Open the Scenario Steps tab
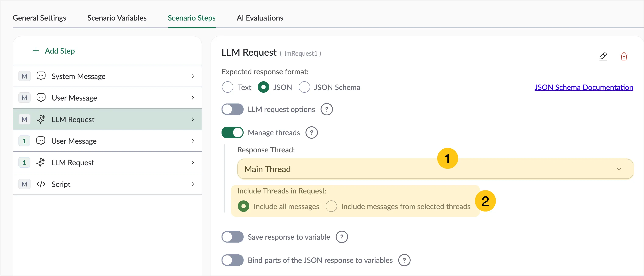This screenshot has width=644, height=276. point(191,18)
